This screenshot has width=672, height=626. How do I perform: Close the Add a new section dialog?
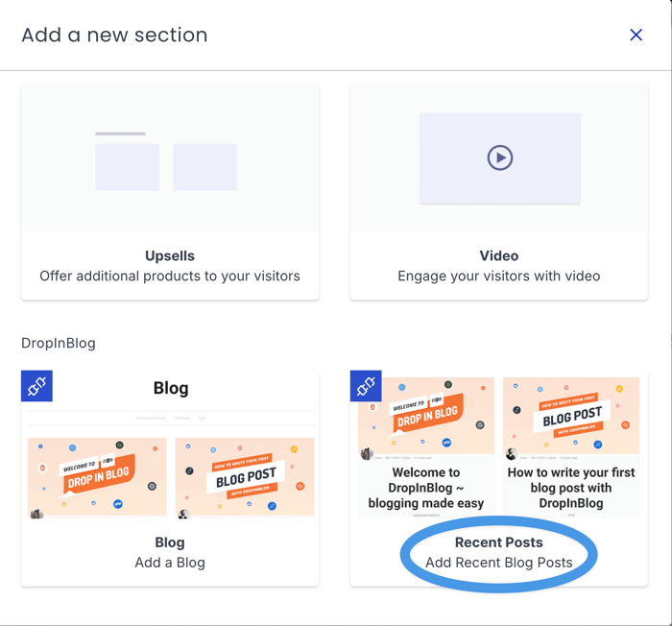(x=636, y=35)
